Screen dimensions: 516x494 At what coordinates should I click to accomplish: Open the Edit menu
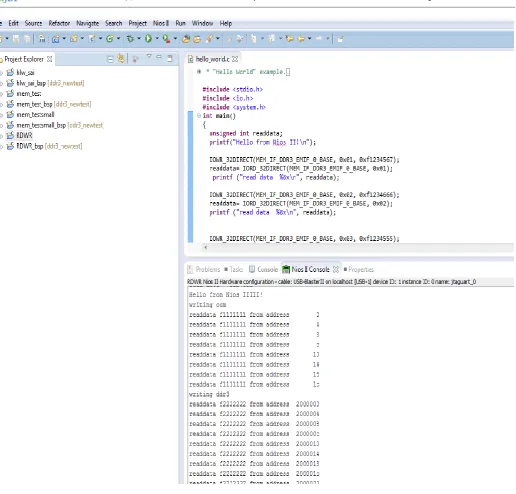point(14,23)
